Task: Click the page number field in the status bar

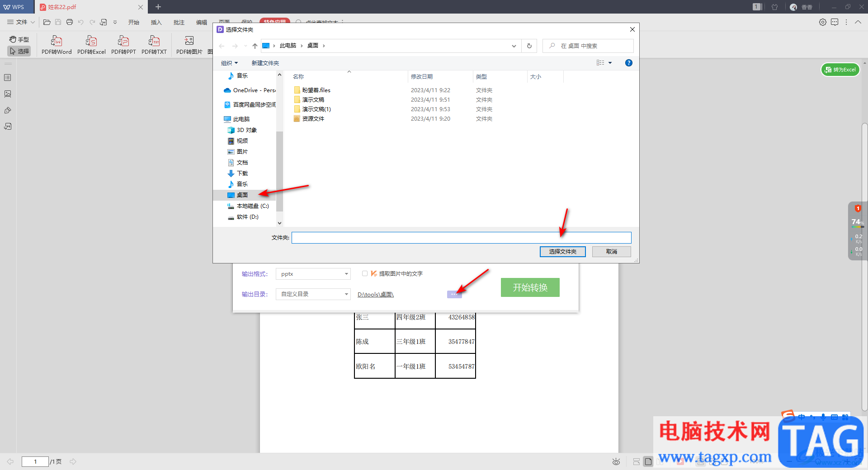Action: pos(35,461)
